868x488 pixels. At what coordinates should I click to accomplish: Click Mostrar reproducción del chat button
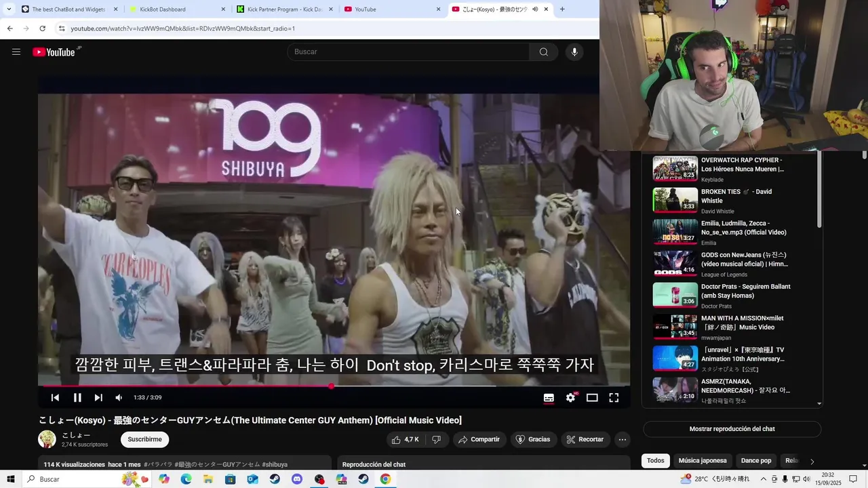click(732, 429)
